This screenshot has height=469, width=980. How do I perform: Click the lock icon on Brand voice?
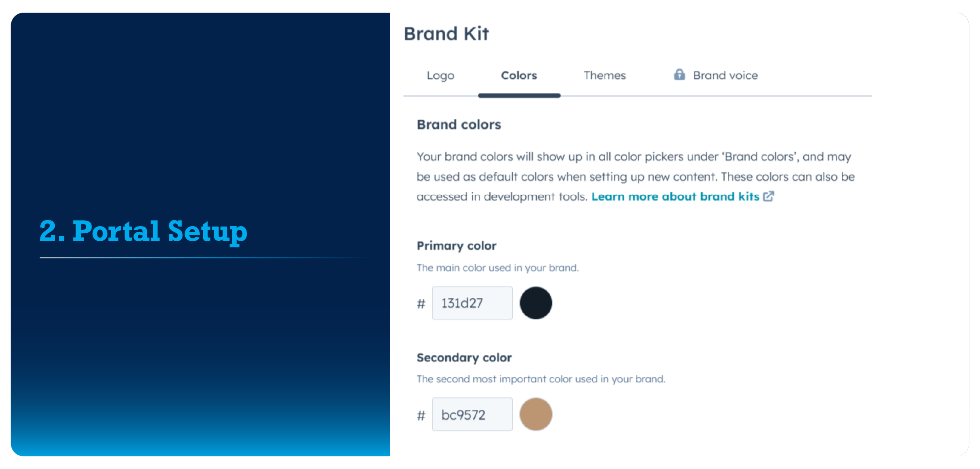click(x=679, y=74)
